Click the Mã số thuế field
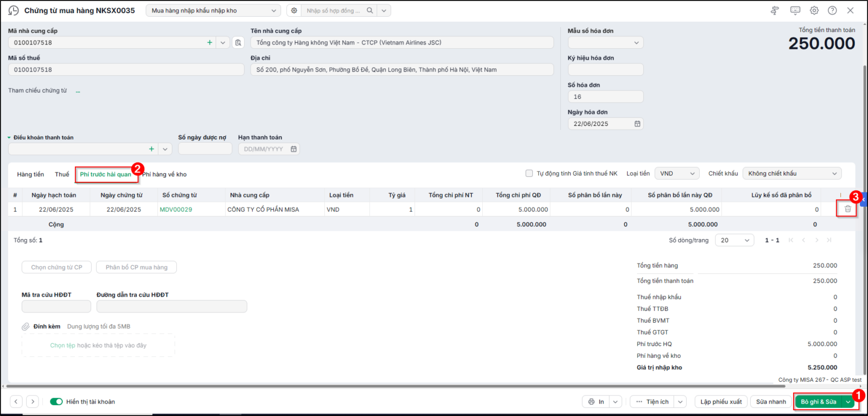 pos(126,69)
